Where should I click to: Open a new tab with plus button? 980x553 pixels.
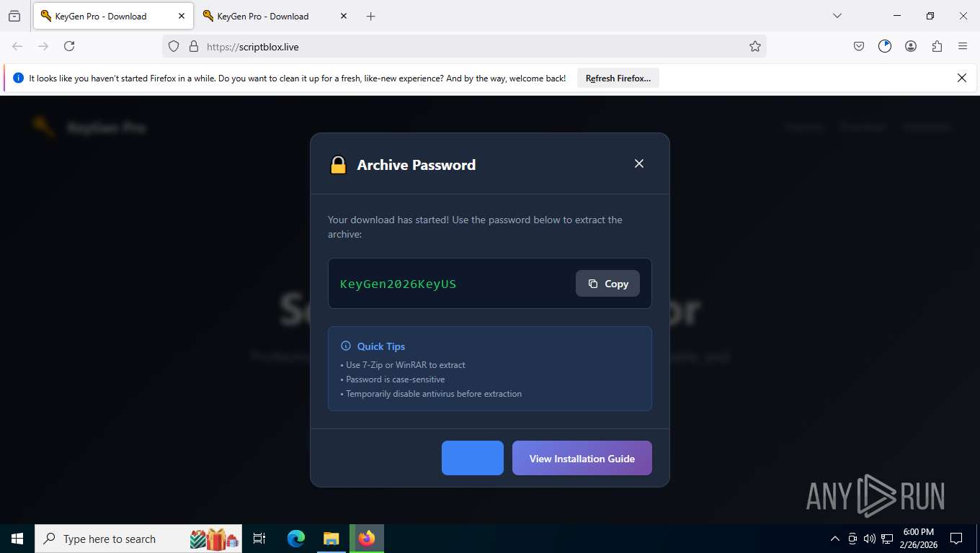pos(370,16)
